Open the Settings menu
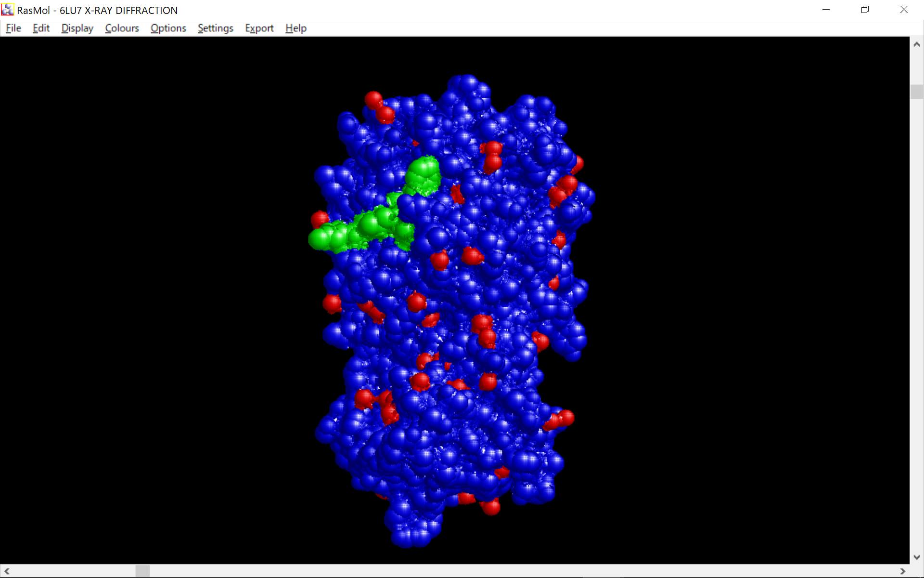The width and height of the screenshot is (924, 578). pyautogui.click(x=215, y=28)
